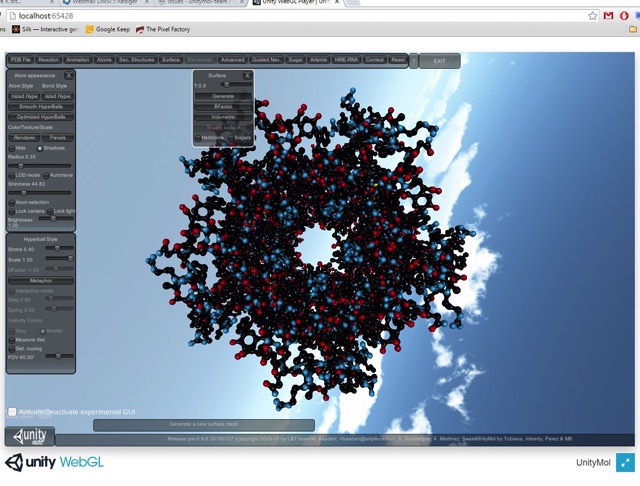Toggle the HetAtoms checkbox
Screen dimensions: 640x486
point(198,138)
